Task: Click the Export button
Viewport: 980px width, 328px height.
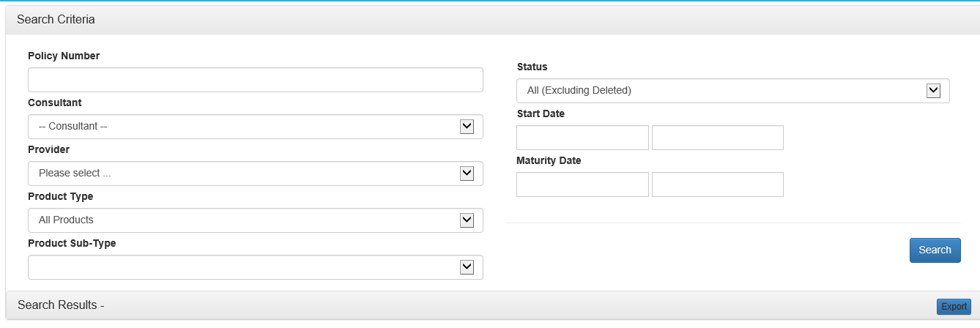Action: click(953, 307)
